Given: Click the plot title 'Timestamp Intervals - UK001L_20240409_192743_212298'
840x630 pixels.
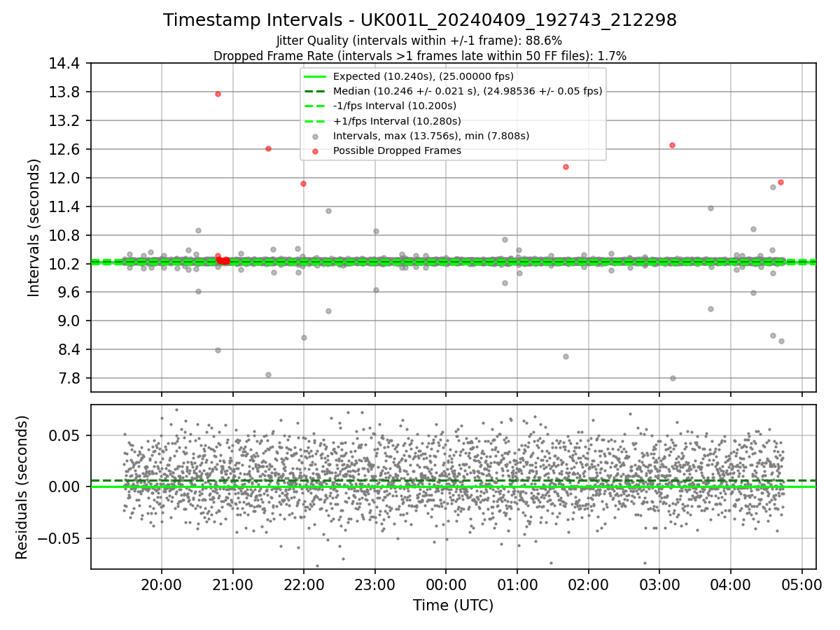Looking at the screenshot, I should click(x=420, y=20).
